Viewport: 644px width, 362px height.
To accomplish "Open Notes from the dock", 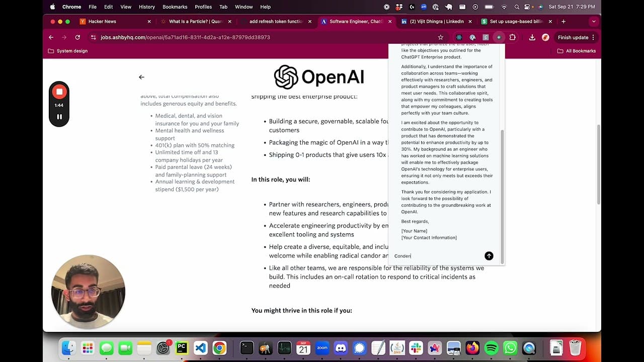I will tap(144, 348).
